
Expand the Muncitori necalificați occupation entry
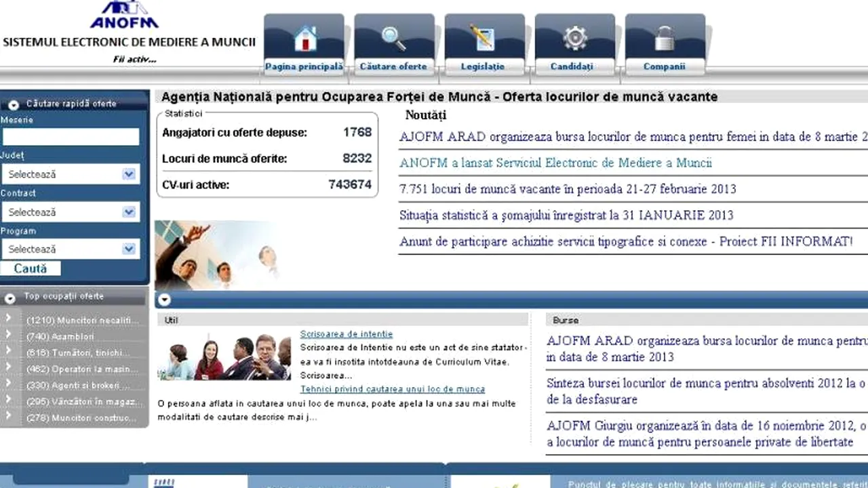(8, 317)
